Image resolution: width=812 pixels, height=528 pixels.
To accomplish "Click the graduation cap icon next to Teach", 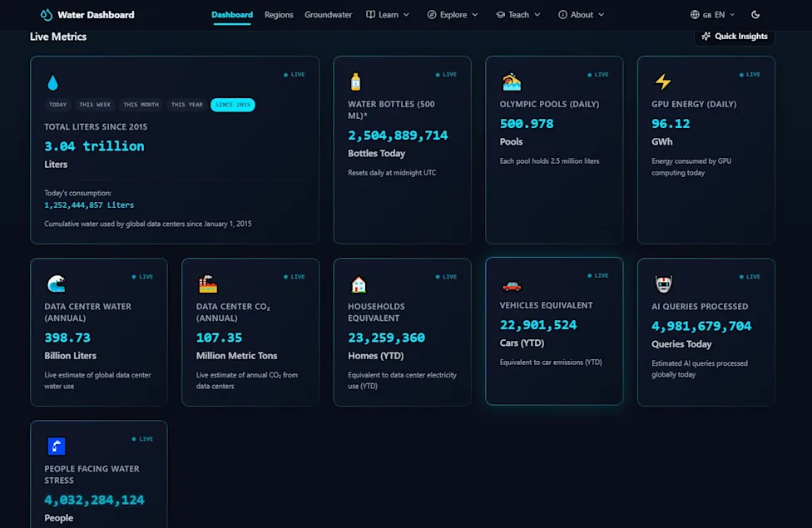I will coord(500,14).
